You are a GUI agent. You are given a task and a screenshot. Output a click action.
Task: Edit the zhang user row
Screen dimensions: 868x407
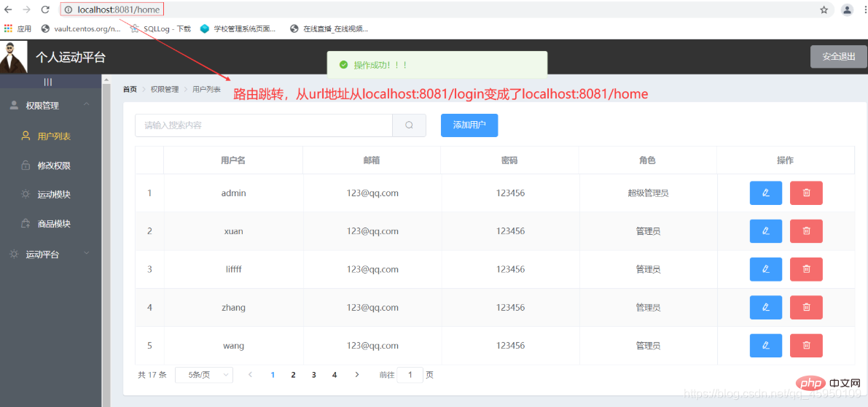pyautogui.click(x=765, y=307)
